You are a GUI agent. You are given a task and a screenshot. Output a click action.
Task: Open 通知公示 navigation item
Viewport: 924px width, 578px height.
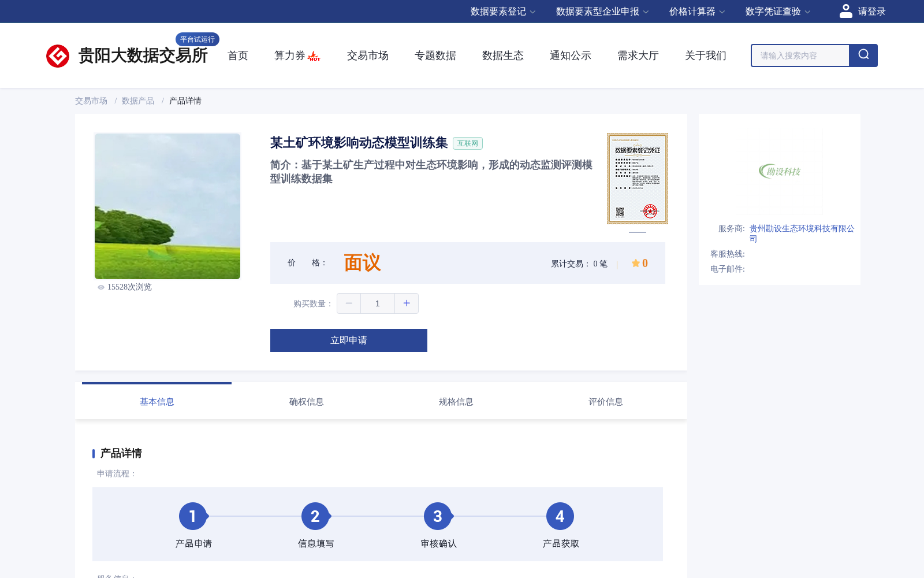[571, 55]
